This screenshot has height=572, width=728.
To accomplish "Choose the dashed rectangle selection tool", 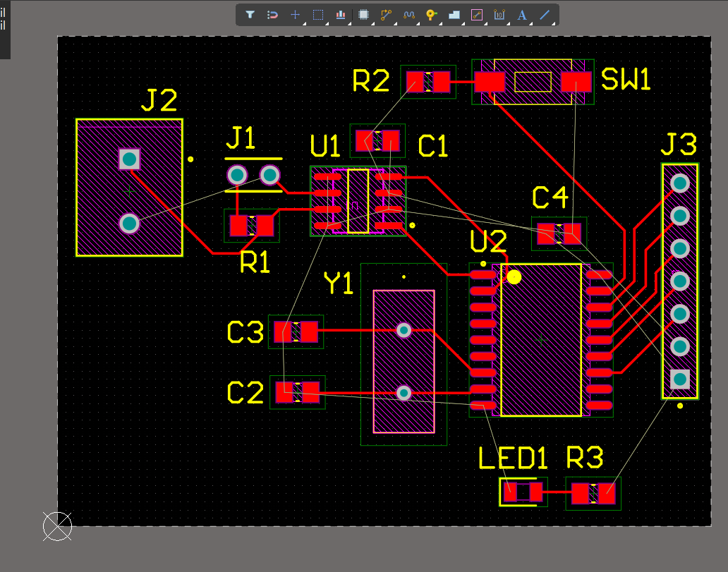I will 318,15.
